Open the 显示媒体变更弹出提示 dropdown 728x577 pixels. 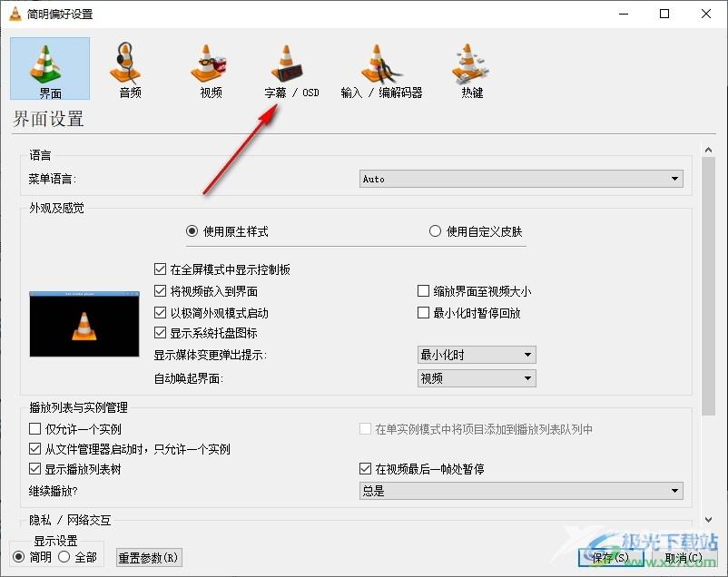[x=477, y=355]
